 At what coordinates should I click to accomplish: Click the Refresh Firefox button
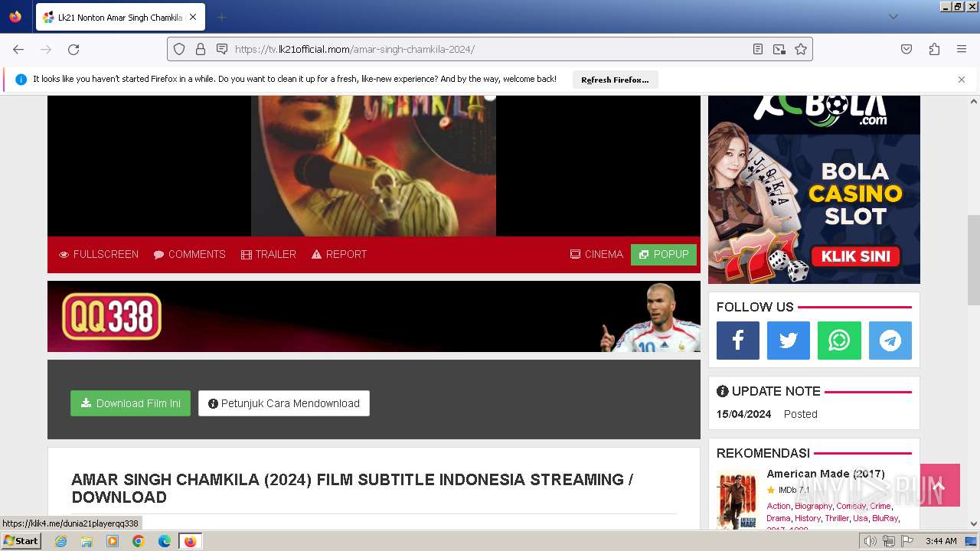pos(615,80)
